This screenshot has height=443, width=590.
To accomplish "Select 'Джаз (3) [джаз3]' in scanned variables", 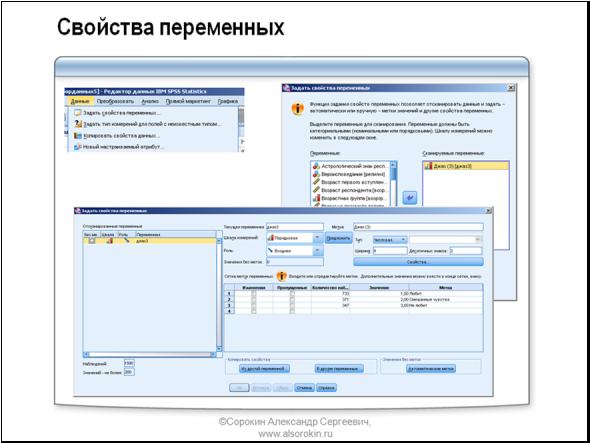I will [x=465, y=166].
